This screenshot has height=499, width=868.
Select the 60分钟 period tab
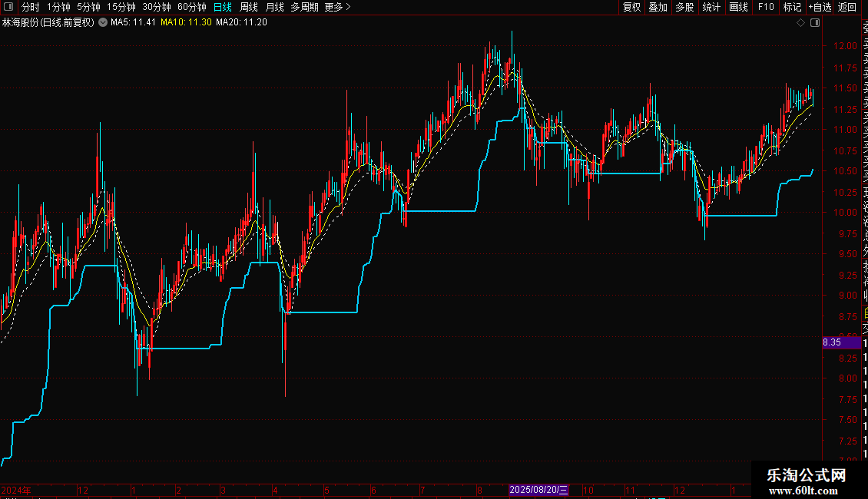click(192, 7)
